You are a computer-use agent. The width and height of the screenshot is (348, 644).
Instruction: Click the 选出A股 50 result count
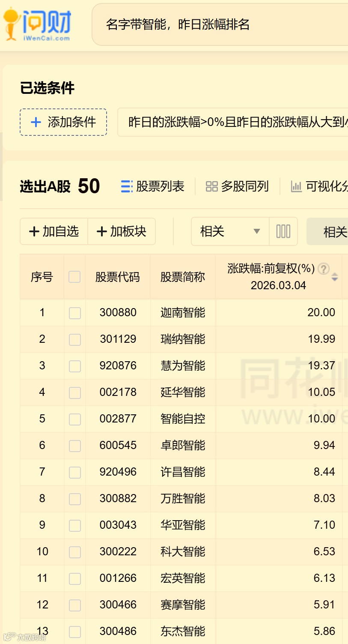click(60, 186)
